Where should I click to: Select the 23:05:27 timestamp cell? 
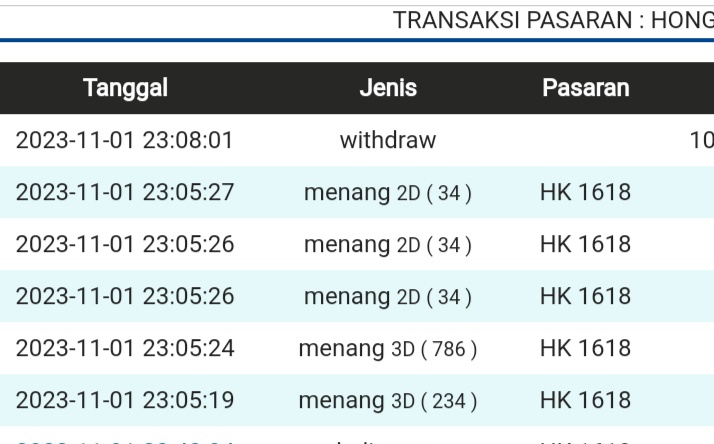click(125, 192)
